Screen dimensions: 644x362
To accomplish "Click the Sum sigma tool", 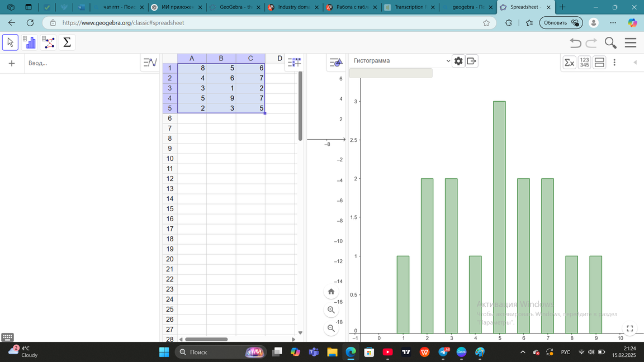I will coord(67,42).
